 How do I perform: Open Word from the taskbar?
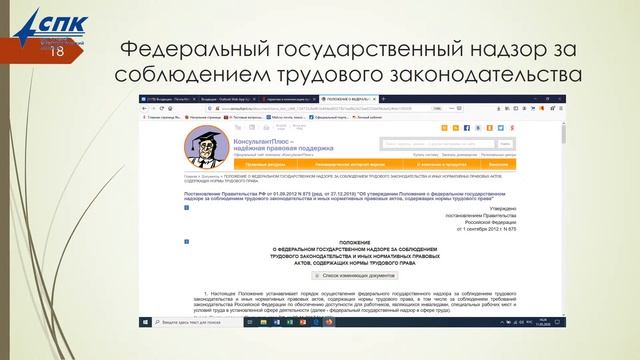[276, 322]
